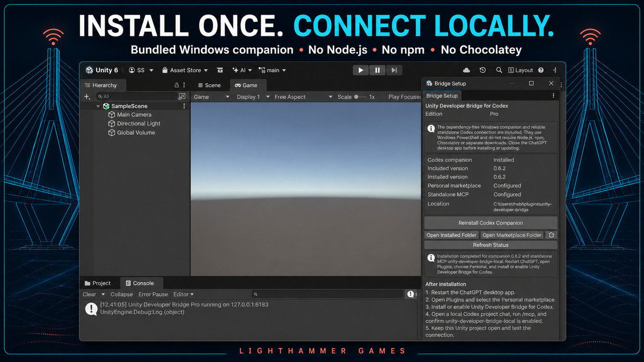
Task: Maximize the Bridge Setup window
Action: (x=531, y=83)
